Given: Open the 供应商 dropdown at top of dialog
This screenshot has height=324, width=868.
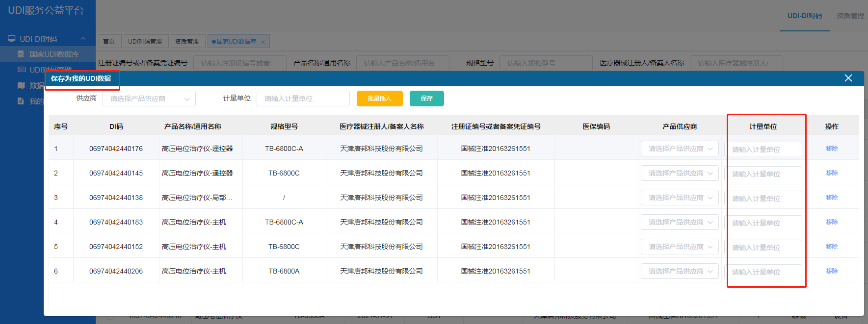Looking at the screenshot, I should (x=149, y=99).
